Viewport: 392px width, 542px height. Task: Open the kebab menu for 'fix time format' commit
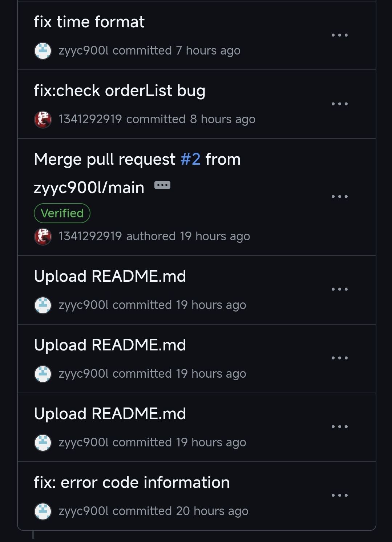click(340, 35)
